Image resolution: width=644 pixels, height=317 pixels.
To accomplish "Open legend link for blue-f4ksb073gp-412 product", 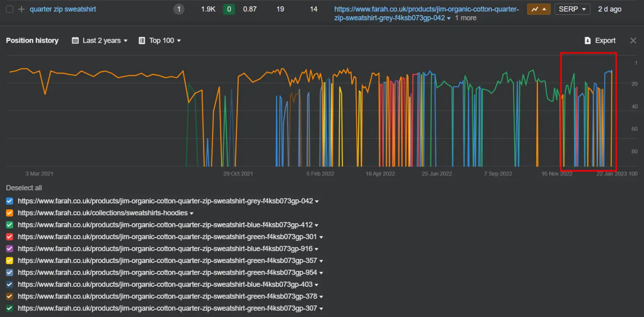I will pyautogui.click(x=165, y=225).
